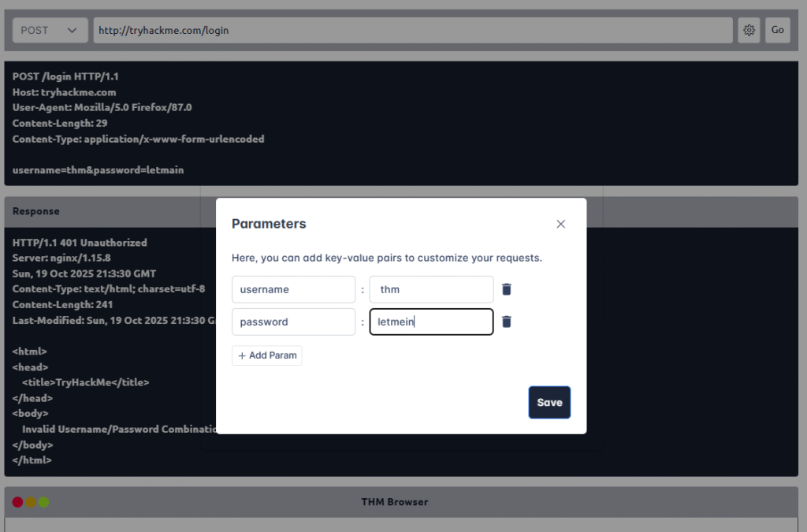Screen dimensions: 807x532
Task: Expand the POST method dropdown
Action: click(x=50, y=30)
